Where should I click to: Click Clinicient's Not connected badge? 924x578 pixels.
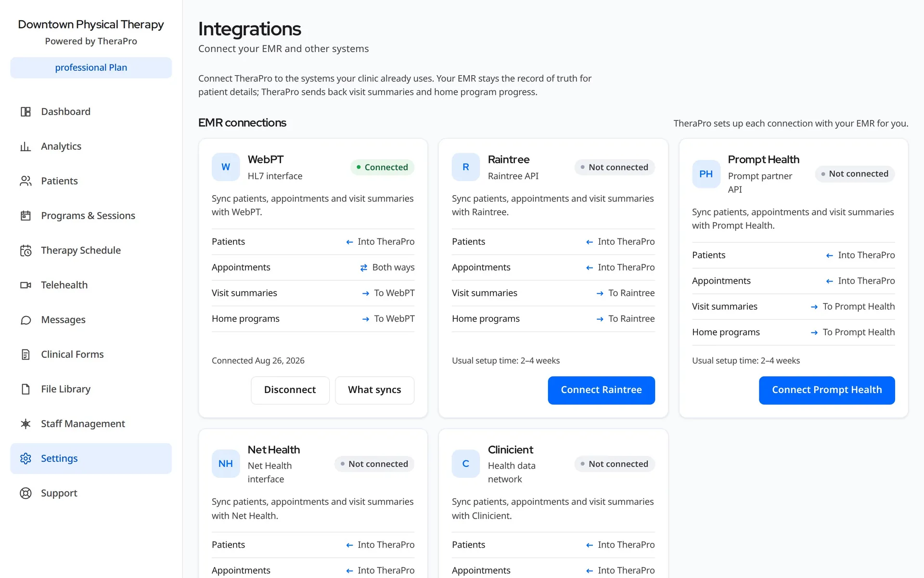615,464
